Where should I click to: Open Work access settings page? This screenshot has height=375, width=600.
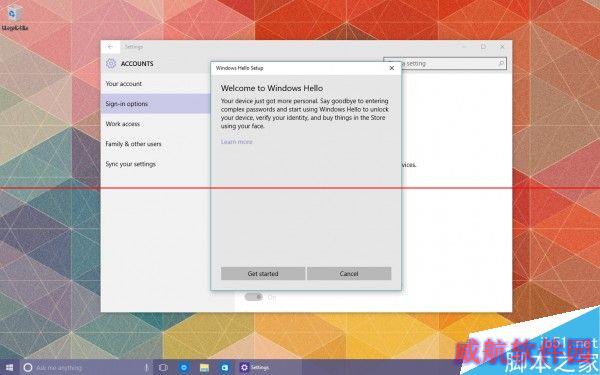coord(155,124)
